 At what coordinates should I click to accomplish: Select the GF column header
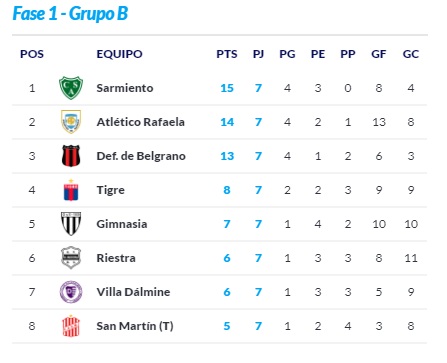pyautogui.click(x=379, y=54)
